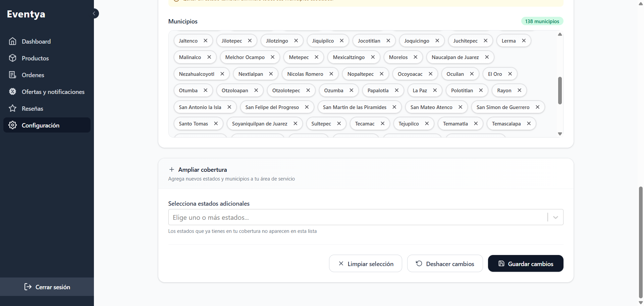
Task: Open the 'Elige uno o más estados' dropdown
Action: coord(335,217)
